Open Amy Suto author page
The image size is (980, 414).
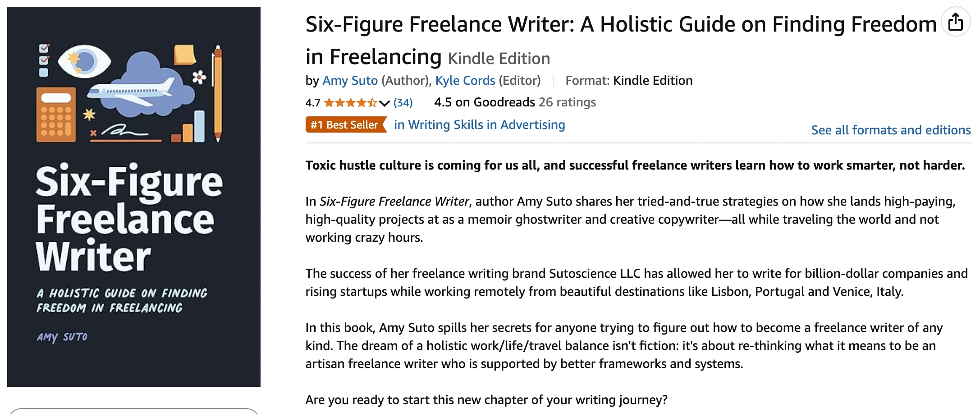pos(350,80)
